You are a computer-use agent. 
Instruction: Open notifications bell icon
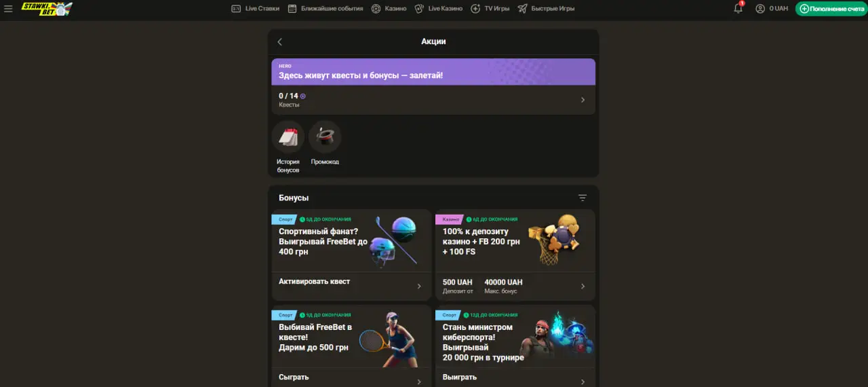click(x=738, y=9)
